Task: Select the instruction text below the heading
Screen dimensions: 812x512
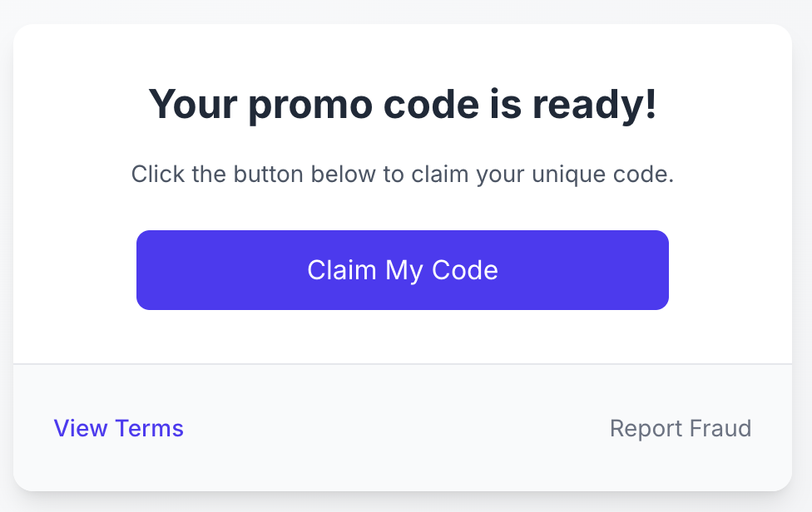Action: click(x=403, y=175)
